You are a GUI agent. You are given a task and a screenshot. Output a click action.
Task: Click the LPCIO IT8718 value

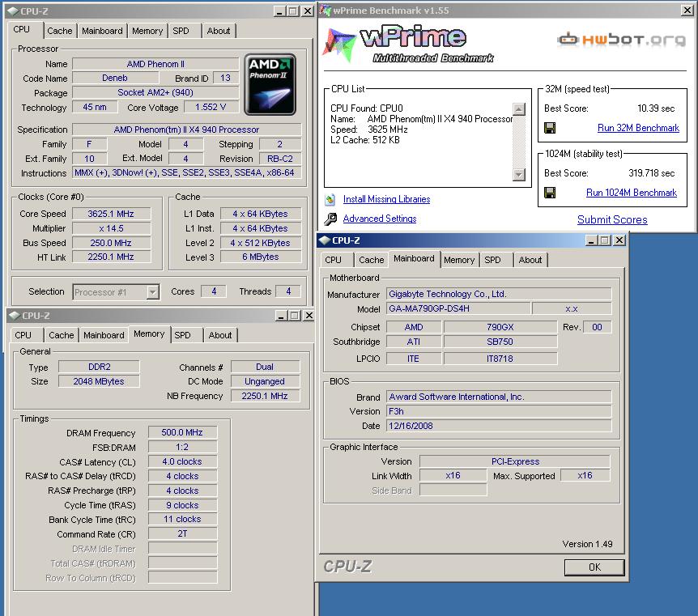(x=500, y=359)
